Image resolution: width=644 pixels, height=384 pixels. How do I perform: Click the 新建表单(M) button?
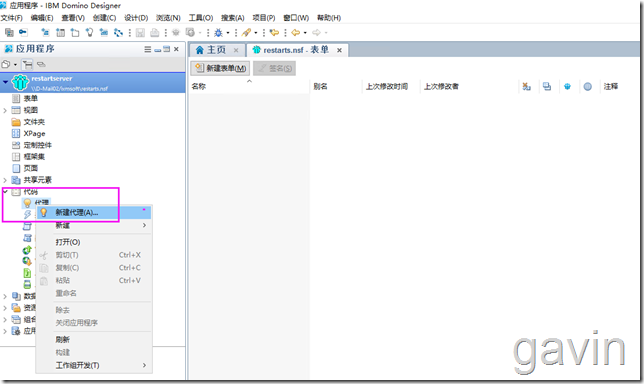tap(220, 68)
